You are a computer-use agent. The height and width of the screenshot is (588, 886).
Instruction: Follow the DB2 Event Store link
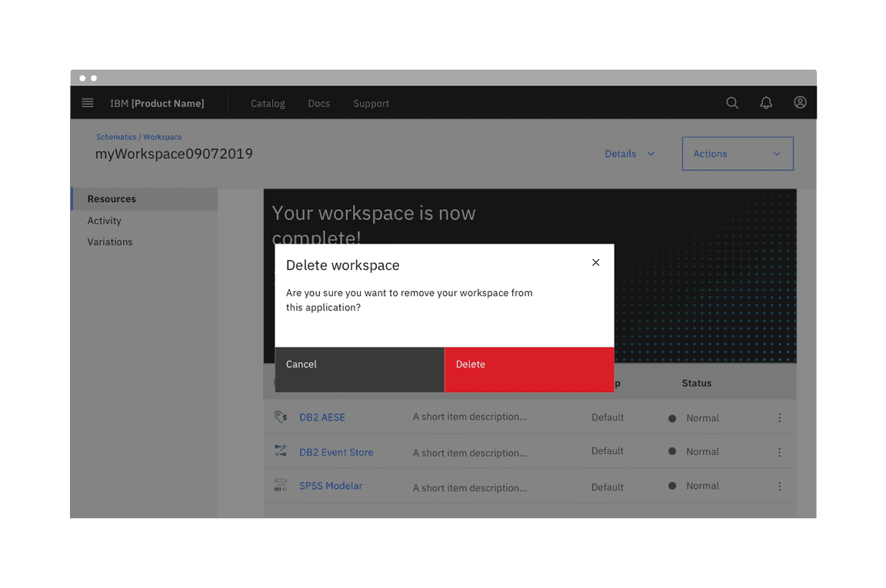coord(336,453)
